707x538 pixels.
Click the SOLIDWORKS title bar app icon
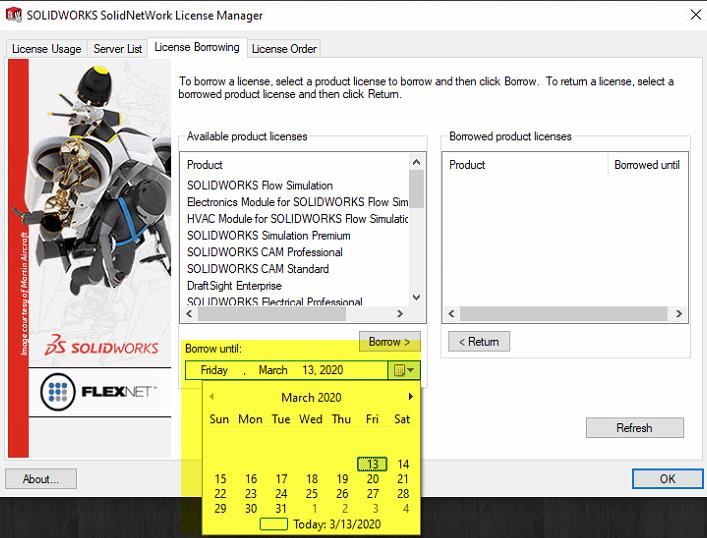(x=14, y=14)
